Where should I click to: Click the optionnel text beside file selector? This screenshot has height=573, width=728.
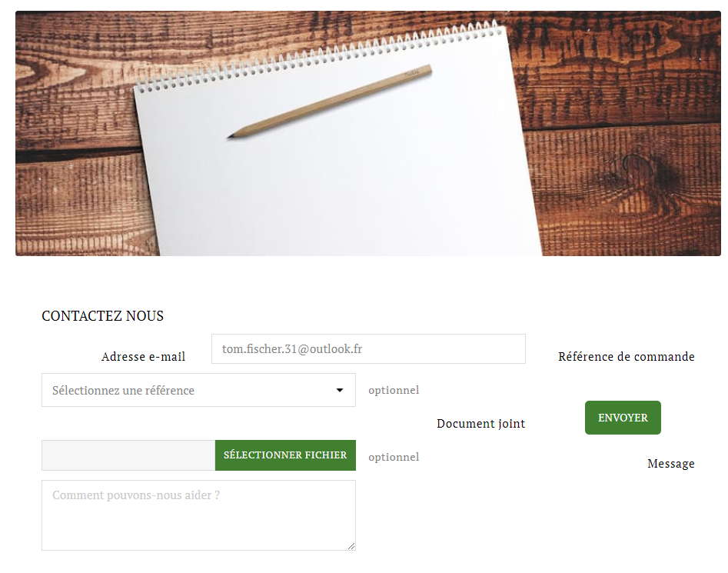[394, 457]
